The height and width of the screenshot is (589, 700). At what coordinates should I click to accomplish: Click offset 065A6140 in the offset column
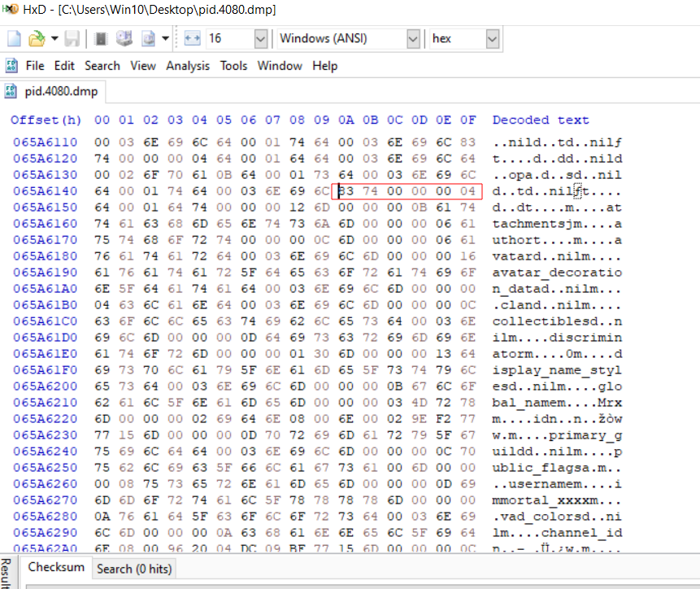click(45, 191)
